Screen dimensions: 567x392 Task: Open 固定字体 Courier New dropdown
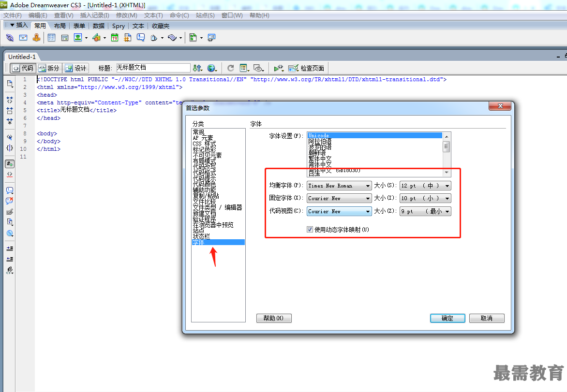point(339,198)
